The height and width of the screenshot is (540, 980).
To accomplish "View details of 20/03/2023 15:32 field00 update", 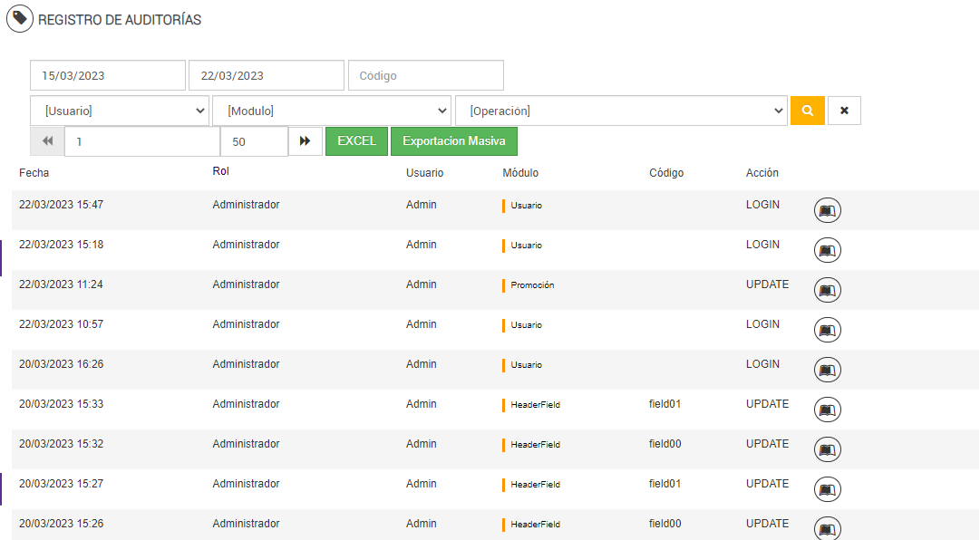I will click(827, 449).
